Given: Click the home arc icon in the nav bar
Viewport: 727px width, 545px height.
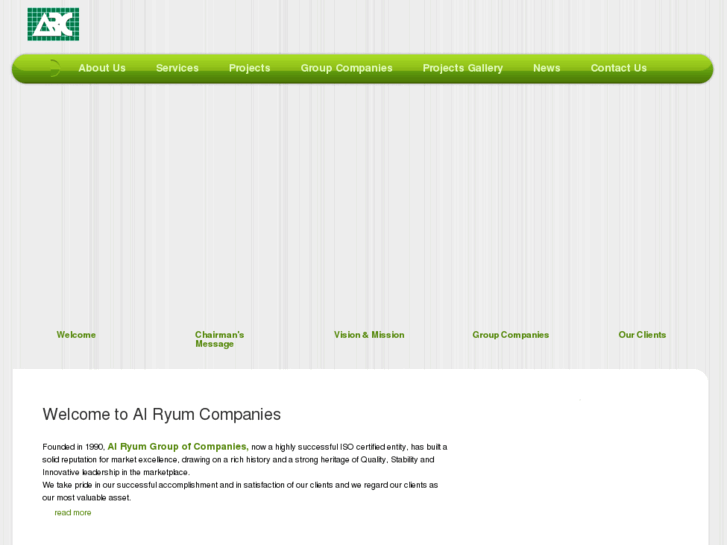Looking at the screenshot, I should pos(55,68).
